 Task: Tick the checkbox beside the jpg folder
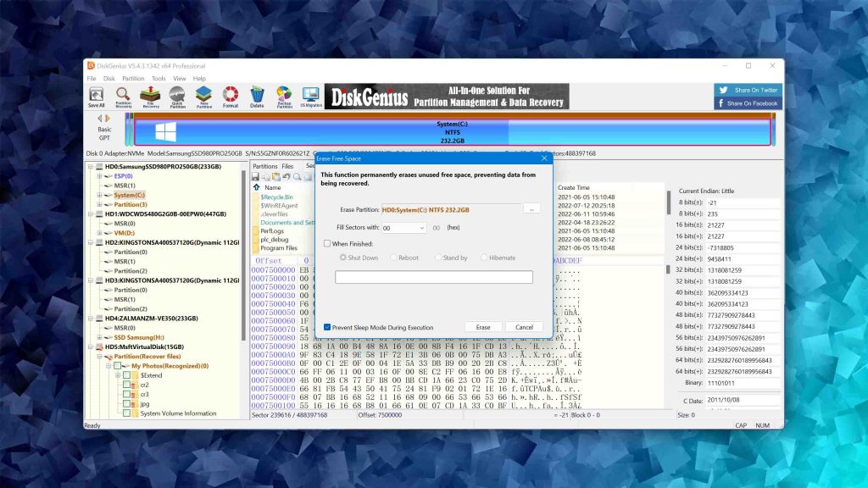point(126,403)
